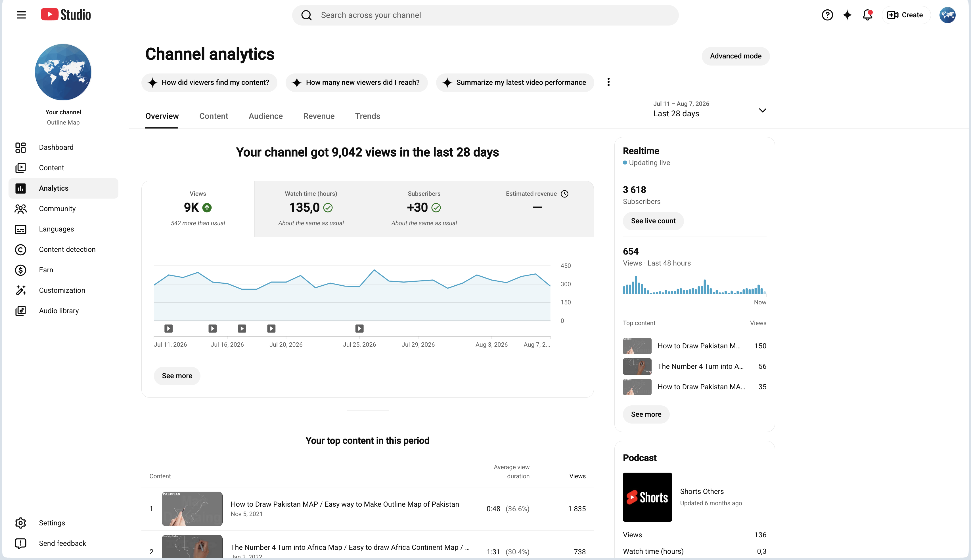Click the video marker at Jul 11 on chart
The width and height of the screenshot is (971, 560).
pyautogui.click(x=169, y=329)
